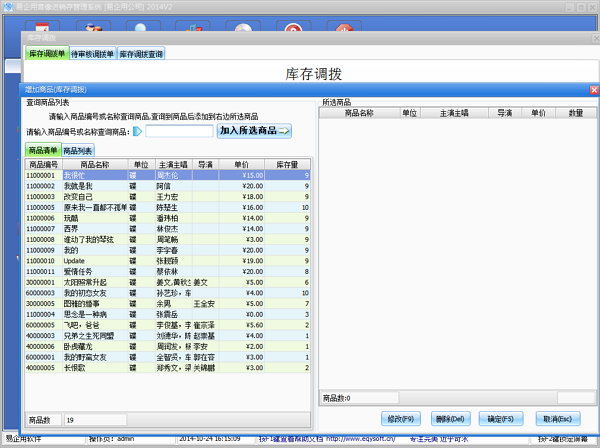Select the 卧虎藏龙 product row

[168, 347]
